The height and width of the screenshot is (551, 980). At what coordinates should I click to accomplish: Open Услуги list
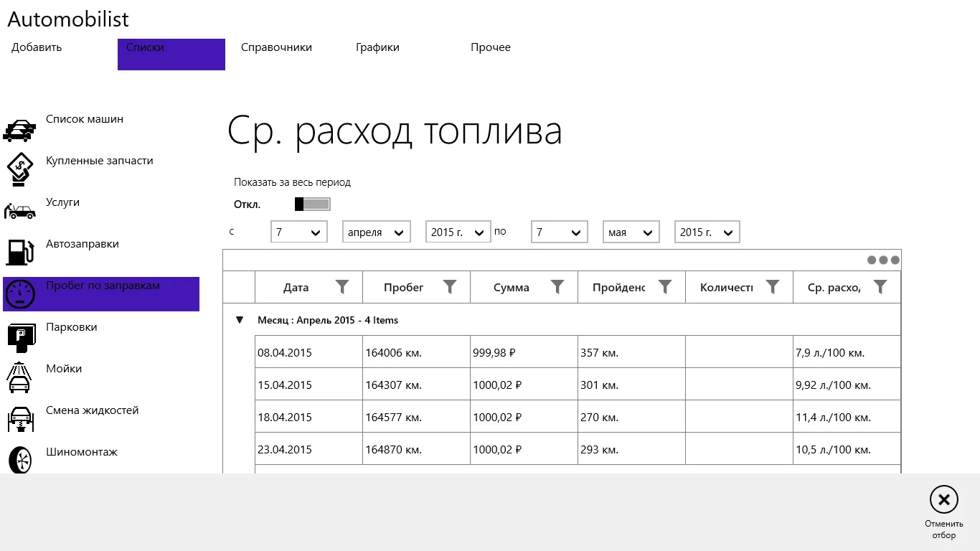[62, 202]
